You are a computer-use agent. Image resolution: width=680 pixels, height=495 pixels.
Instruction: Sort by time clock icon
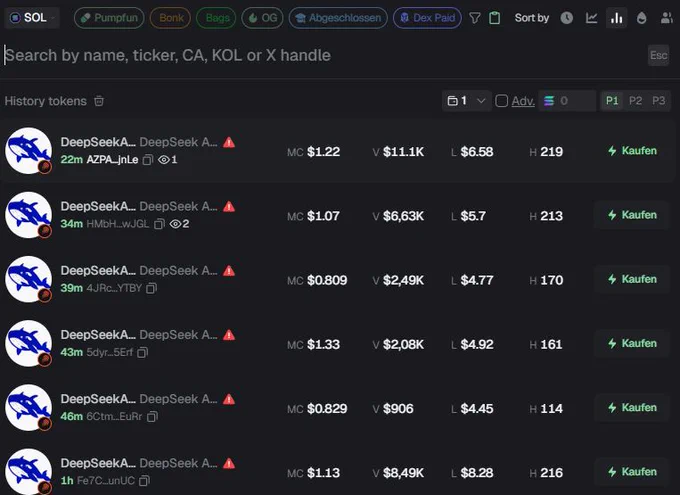(566, 18)
